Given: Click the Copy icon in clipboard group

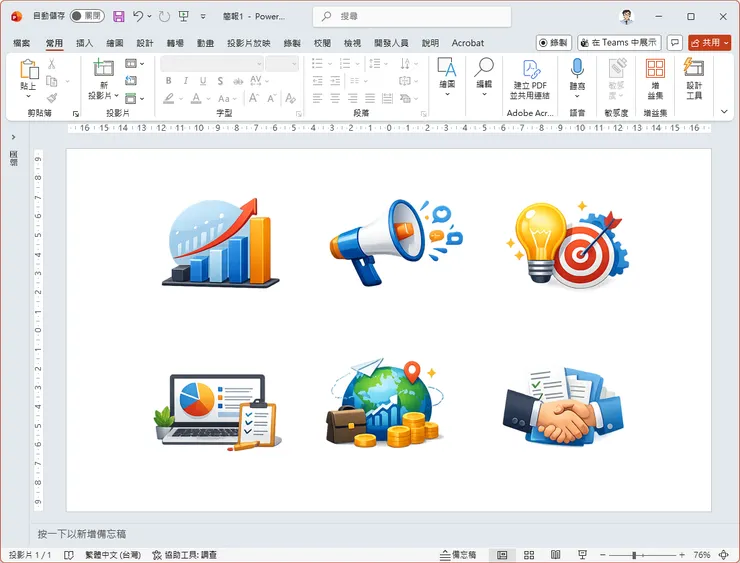Looking at the screenshot, I should 51,81.
